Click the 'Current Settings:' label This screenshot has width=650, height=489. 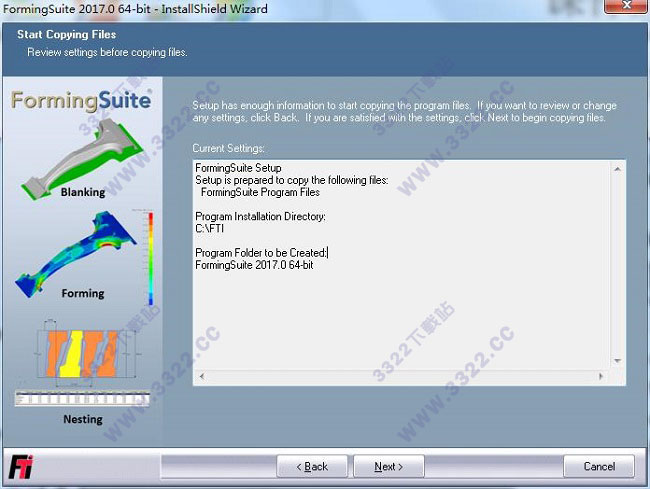click(228, 148)
